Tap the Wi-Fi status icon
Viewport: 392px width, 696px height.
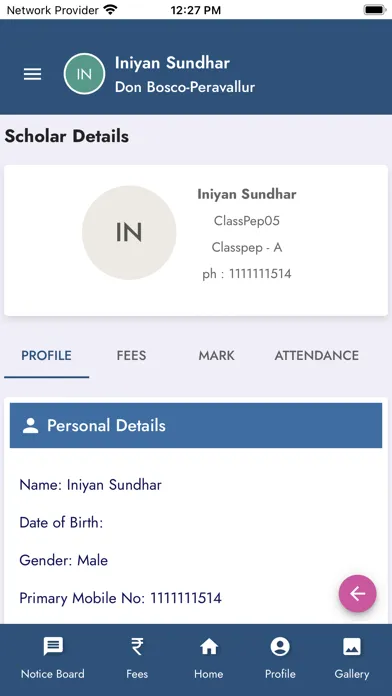pos(110,9)
